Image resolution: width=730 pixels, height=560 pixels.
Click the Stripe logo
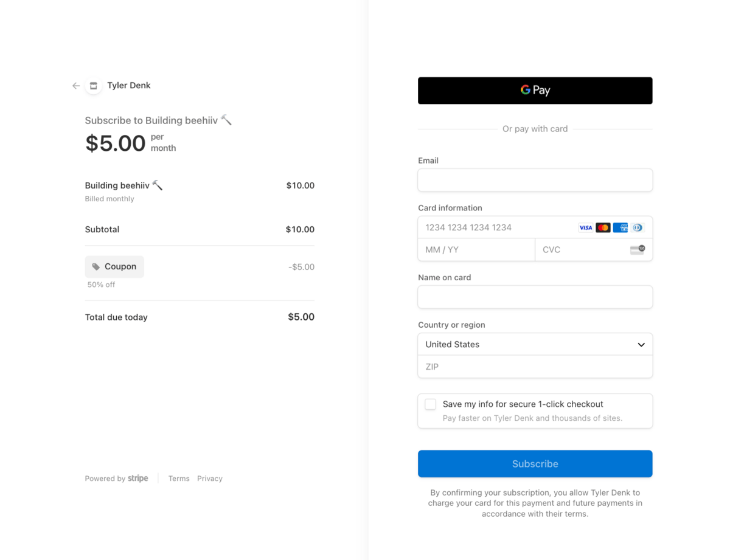[138, 479]
